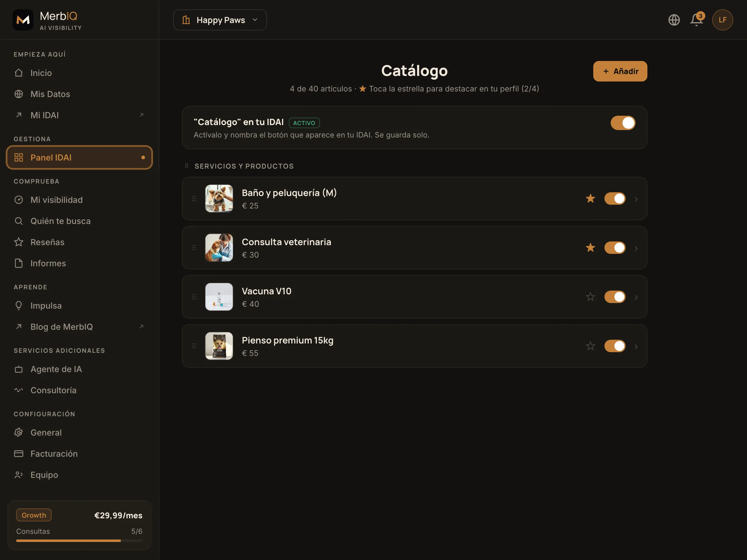Viewport: 747px width, 560px height.
Task: Expand Vacuna V10 chevron
Action: [636, 297]
